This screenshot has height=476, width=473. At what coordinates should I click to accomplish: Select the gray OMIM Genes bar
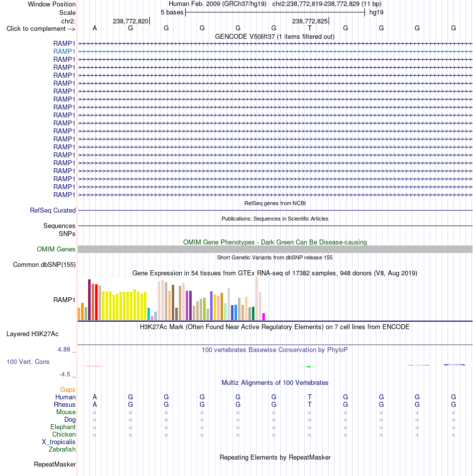pyautogui.click(x=275, y=249)
